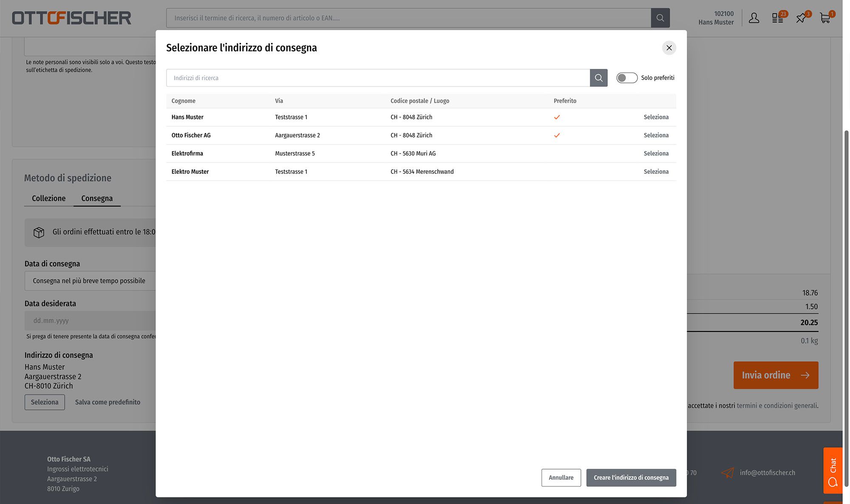Click Annullare to cancel
Viewport: 850px width, 504px height.
[561, 478]
